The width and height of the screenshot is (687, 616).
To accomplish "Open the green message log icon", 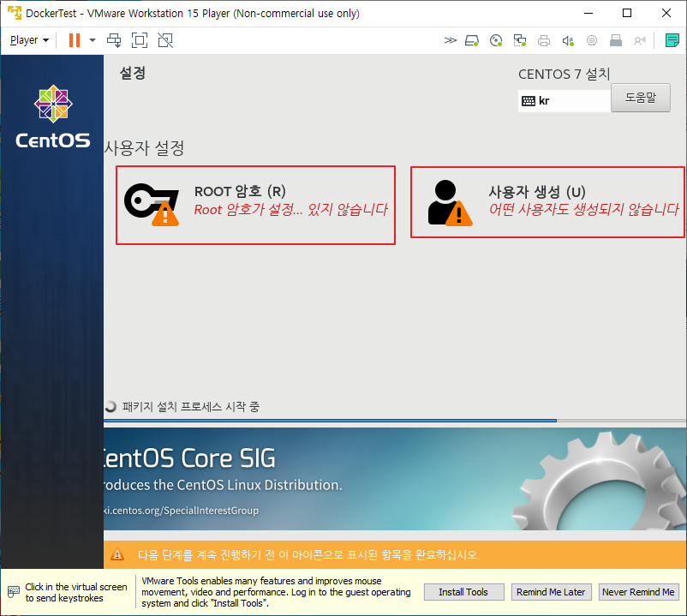I will [672, 40].
